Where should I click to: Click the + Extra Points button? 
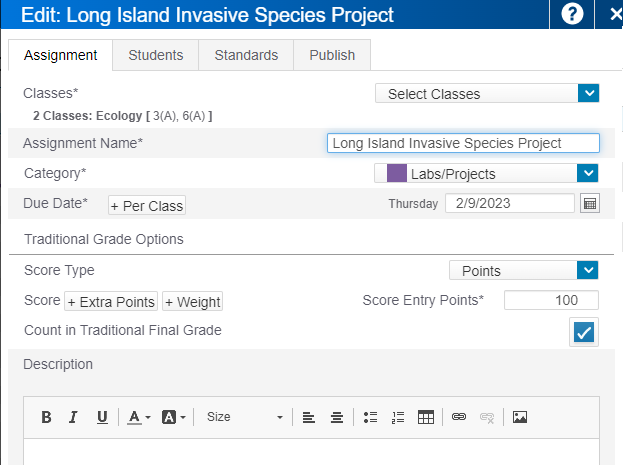point(118,302)
